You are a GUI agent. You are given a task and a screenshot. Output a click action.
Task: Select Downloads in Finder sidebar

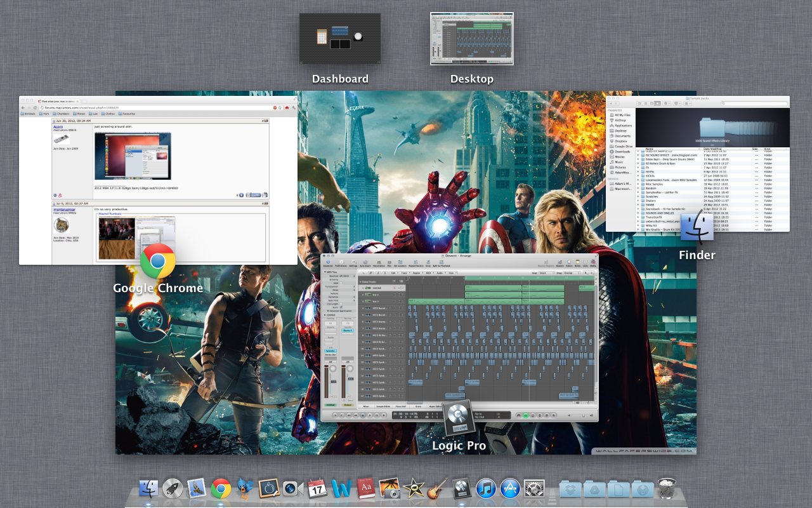(x=620, y=152)
